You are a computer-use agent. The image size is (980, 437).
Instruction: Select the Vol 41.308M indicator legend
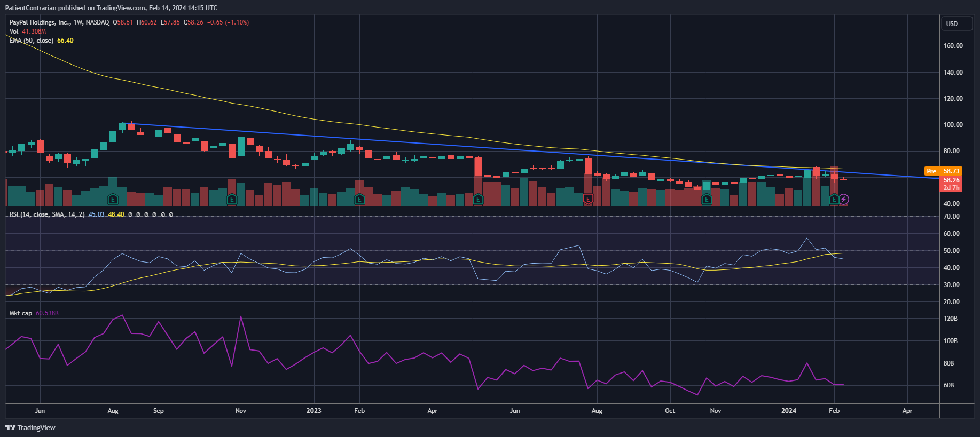pyautogui.click(x=28, y=31)
